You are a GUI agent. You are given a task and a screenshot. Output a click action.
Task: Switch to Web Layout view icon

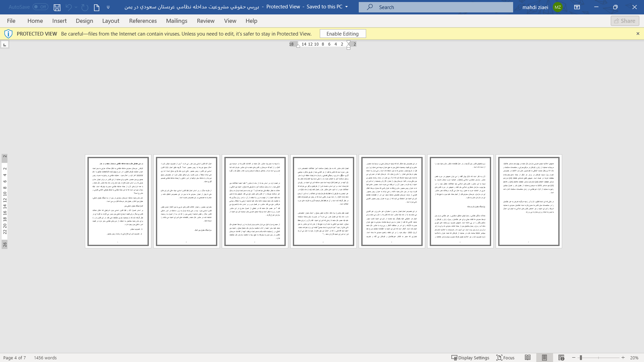[561, 358]
